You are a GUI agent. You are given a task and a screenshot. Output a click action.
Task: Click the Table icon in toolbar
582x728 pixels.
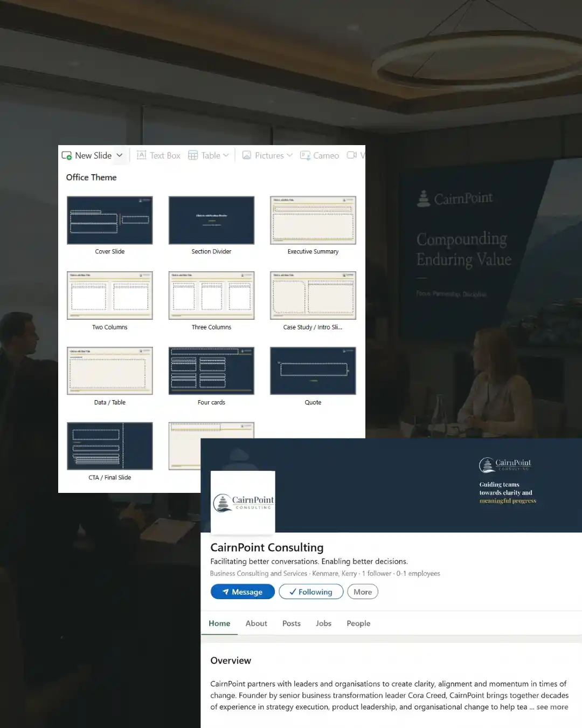click(193, 155)
